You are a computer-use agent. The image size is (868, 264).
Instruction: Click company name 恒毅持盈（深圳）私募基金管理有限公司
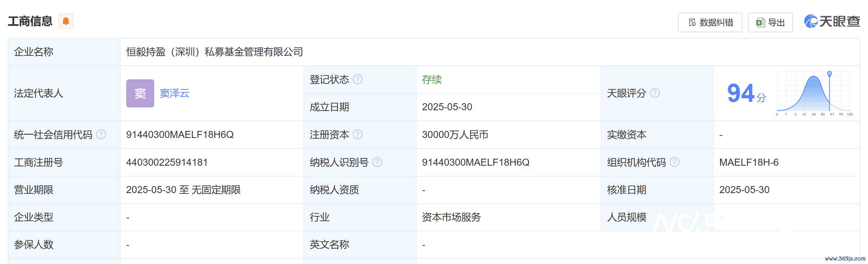(x=215, y=52)
